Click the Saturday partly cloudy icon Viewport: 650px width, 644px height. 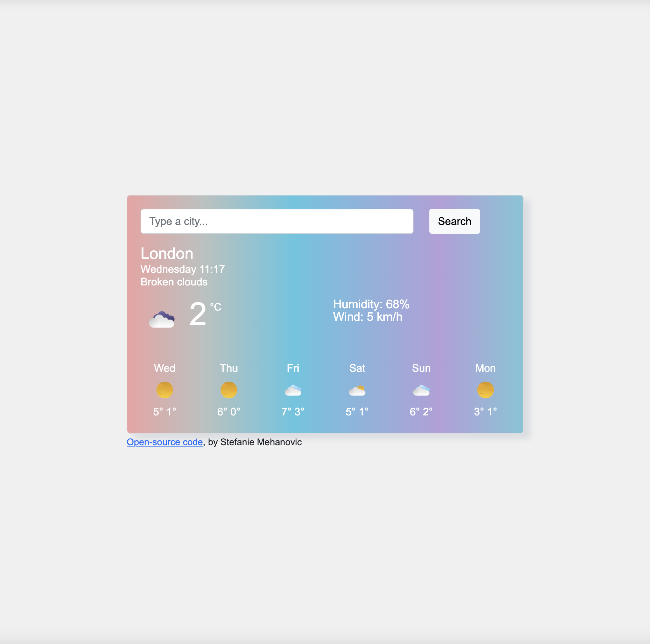[x=357, y=391]
